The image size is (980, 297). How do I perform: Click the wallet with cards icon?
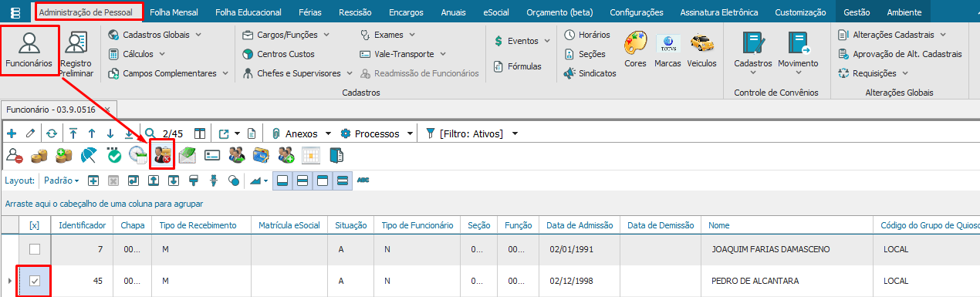(262, 155)
